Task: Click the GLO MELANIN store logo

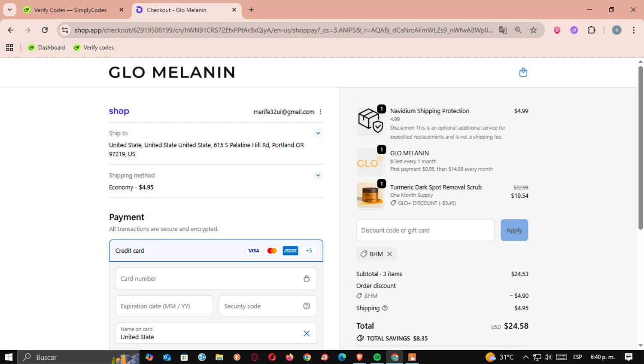Action: (172, 72)
